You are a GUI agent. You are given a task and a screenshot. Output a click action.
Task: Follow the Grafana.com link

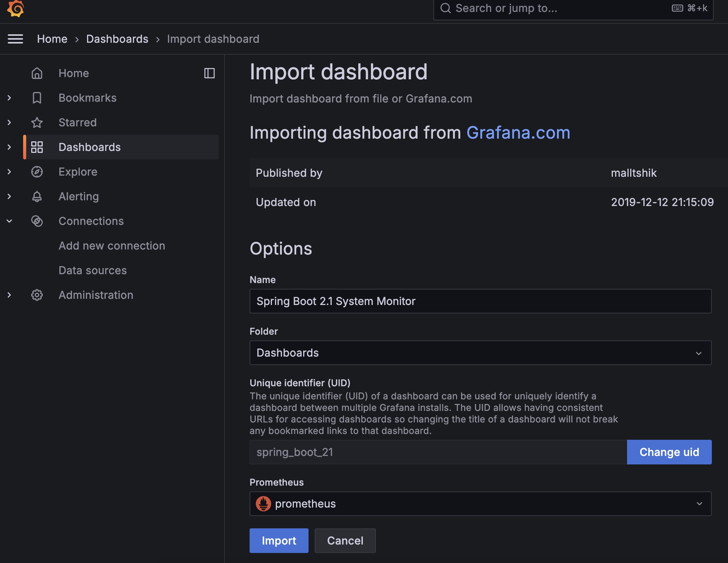click(518, 133)
